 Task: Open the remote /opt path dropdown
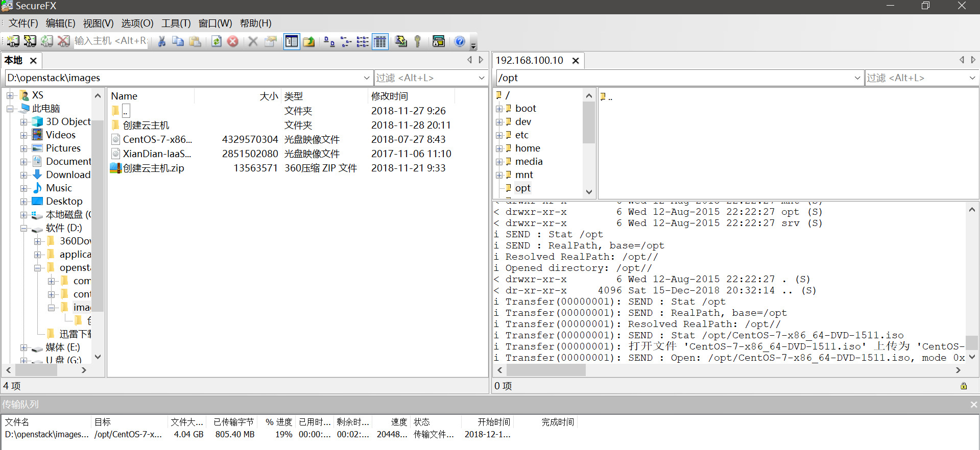(857, 78)
